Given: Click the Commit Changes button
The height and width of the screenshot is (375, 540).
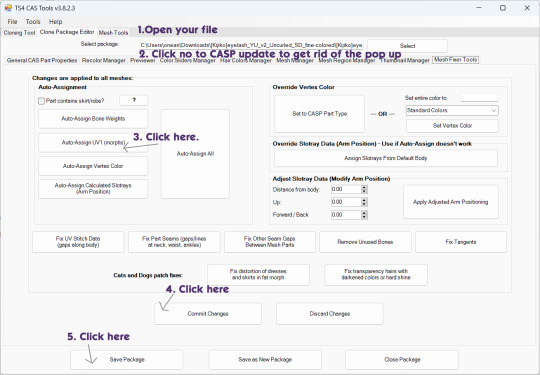Looking at the screenshot, I should [208, 314].
